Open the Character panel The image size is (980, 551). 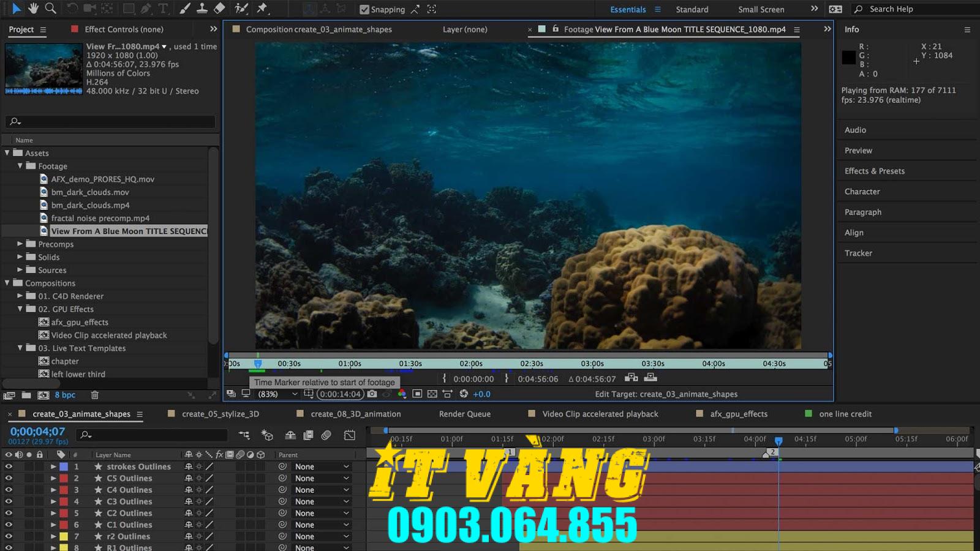(862, 191)
